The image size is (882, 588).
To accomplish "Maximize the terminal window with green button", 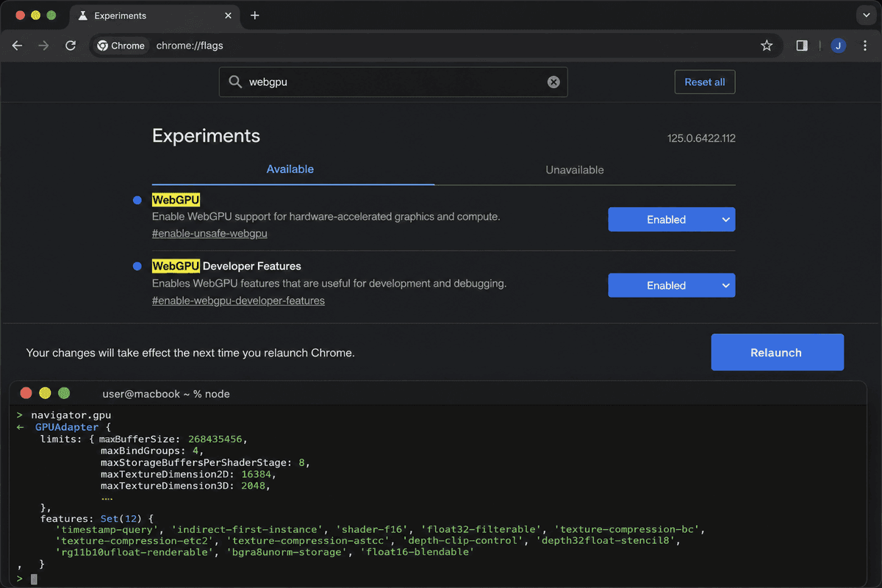I will click(x=64, y=393).
